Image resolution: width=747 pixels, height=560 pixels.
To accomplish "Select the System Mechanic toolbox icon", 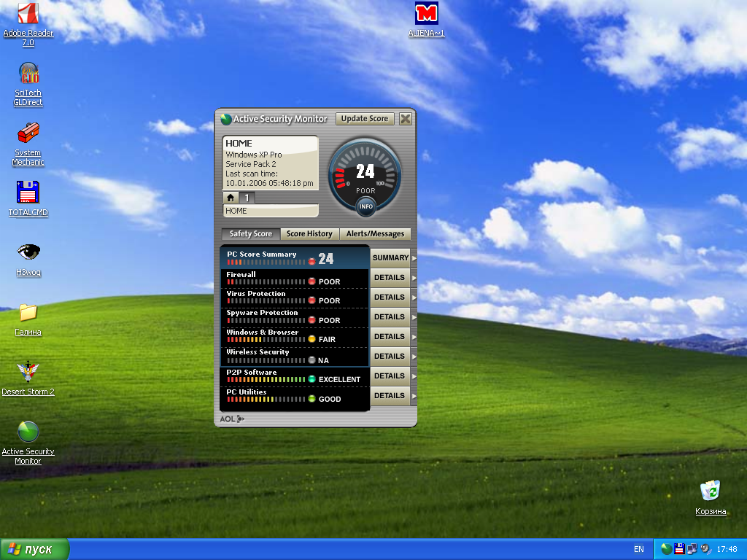I will tap(28, 133).
